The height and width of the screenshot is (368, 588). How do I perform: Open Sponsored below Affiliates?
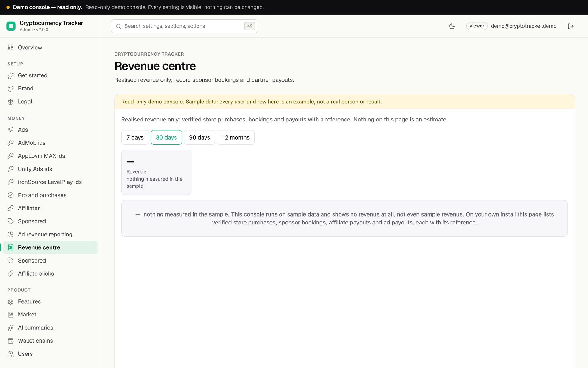[51, 221]
